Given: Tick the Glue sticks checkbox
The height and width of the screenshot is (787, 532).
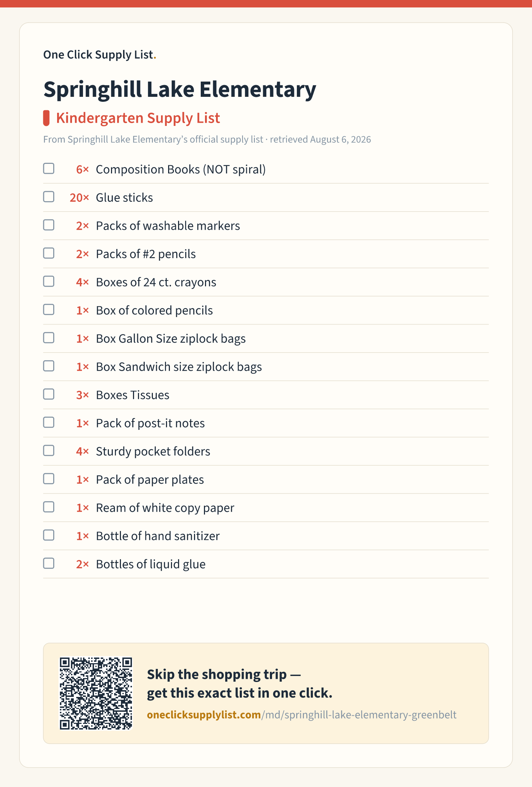Looking at the screenshot, I should coord(49,197).
